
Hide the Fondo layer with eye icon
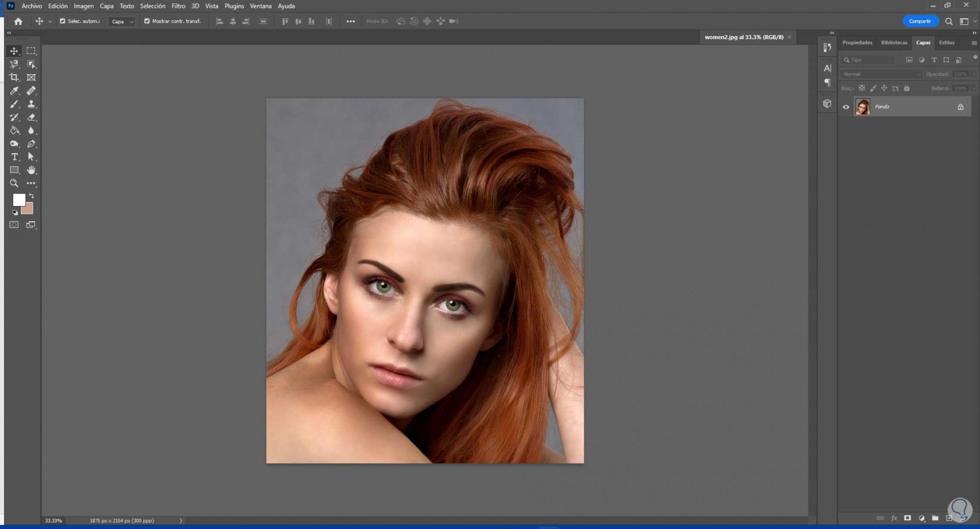point(846,107)
